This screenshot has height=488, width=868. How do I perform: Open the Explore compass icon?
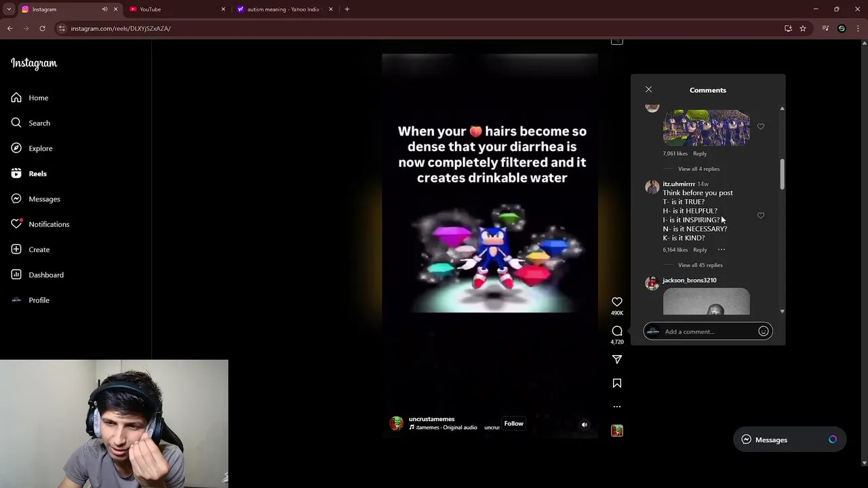16,148
